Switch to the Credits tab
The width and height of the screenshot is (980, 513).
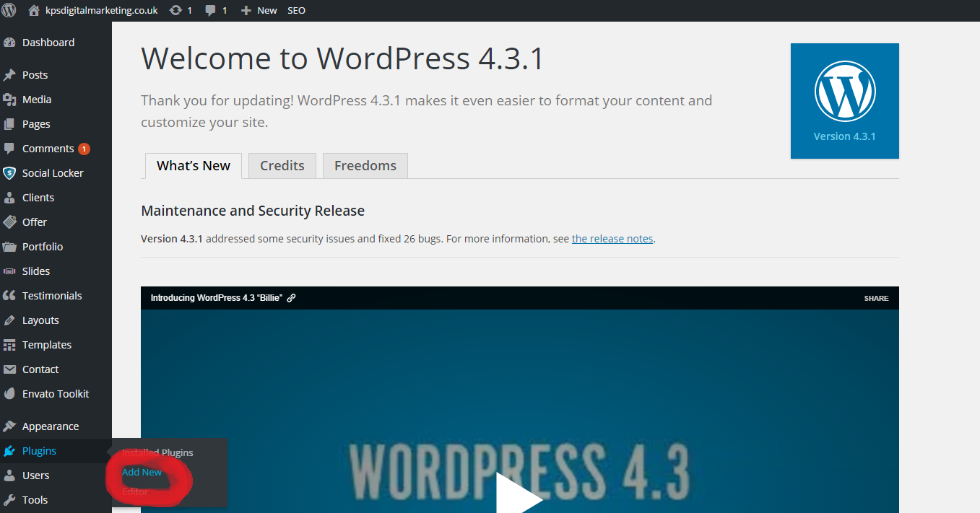tap(282, 165)
